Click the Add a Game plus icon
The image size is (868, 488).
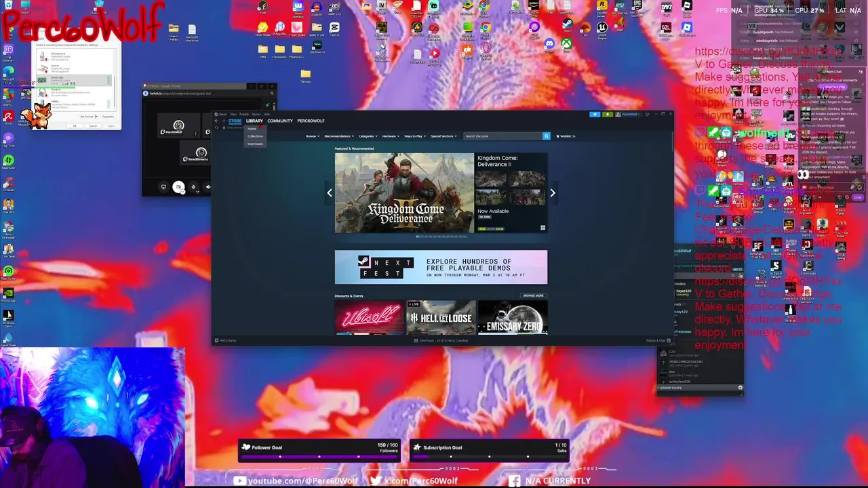point(216,340)
